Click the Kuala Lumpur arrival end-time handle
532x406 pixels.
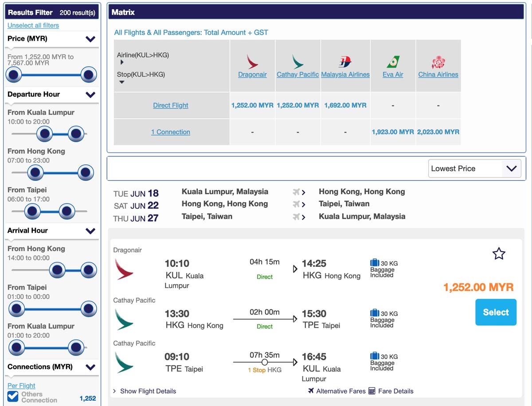pyautogui.click(x=76, y=347)
